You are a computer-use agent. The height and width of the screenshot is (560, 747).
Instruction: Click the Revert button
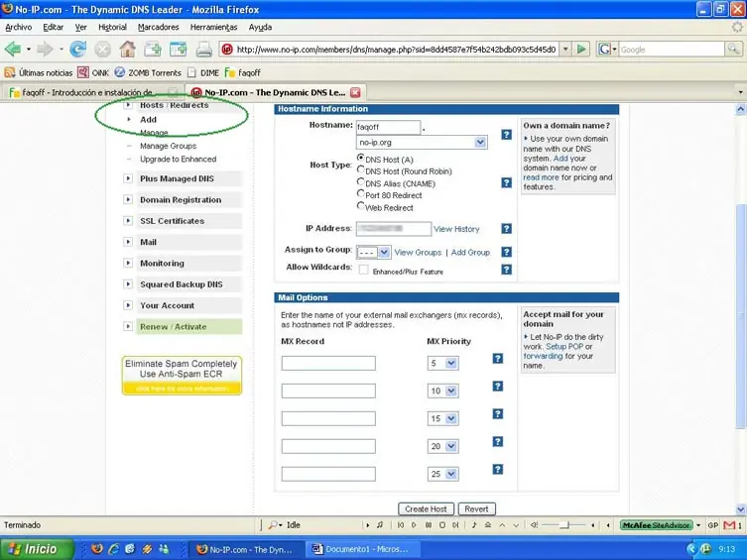point(476,509)
